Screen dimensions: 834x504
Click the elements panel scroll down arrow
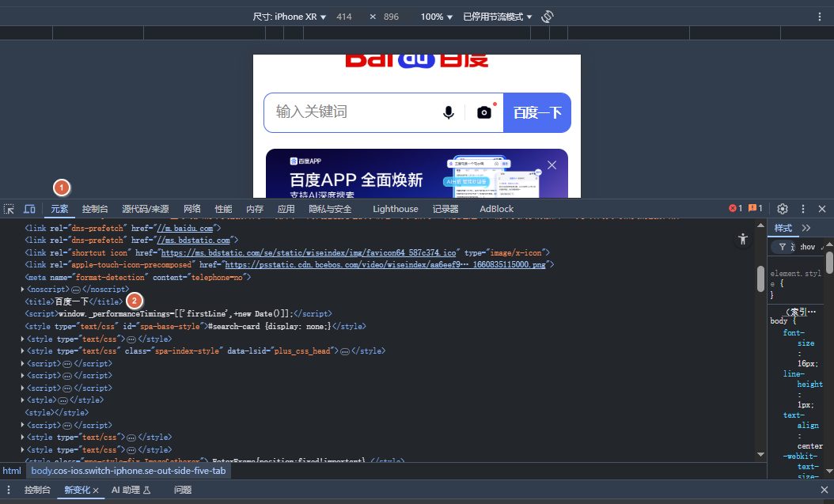pyautogui.click(x=760, y=455)
